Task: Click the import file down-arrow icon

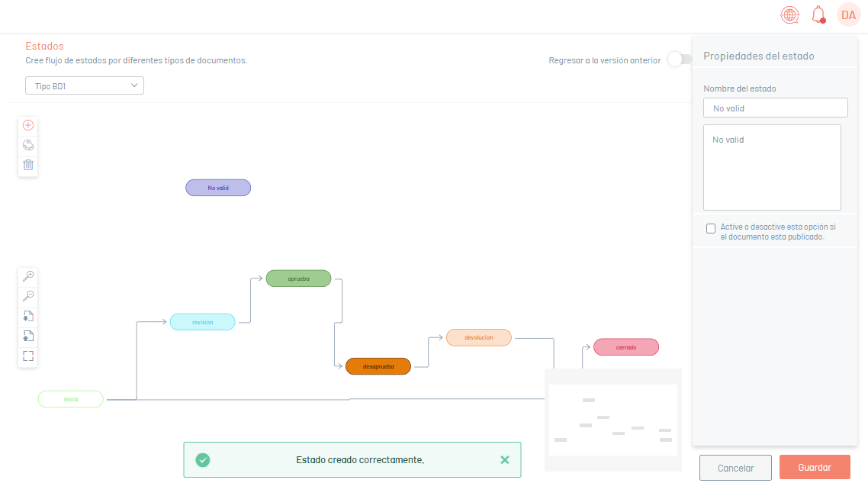Action: tap(28, 316)
